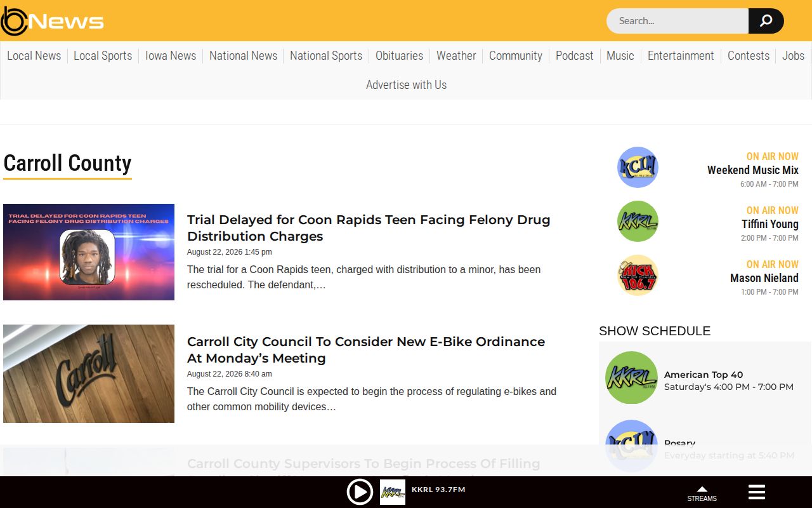
Task: Open the Coon Rapids trial article thumbnail
Action: 89,252
